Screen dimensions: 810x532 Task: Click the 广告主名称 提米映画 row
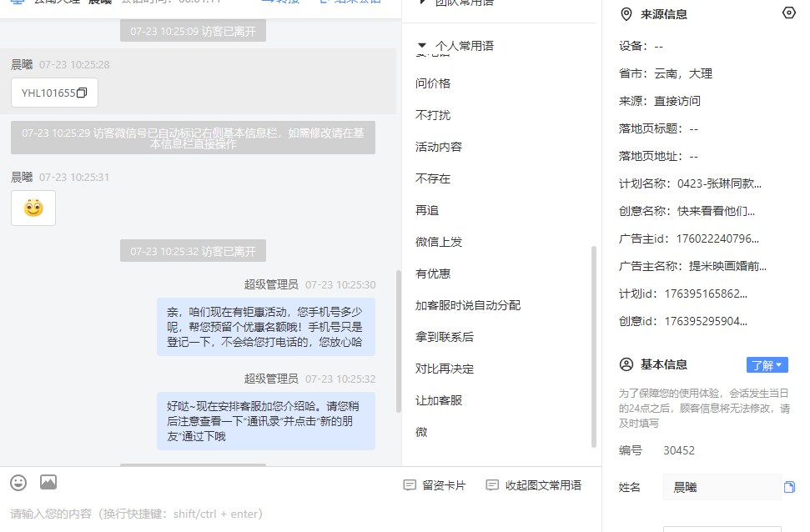[x=692, y=266]
